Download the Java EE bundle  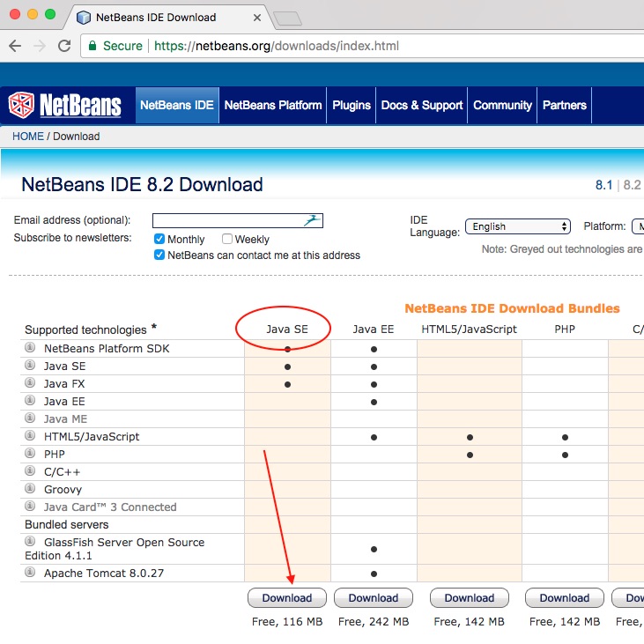point(374,598)
